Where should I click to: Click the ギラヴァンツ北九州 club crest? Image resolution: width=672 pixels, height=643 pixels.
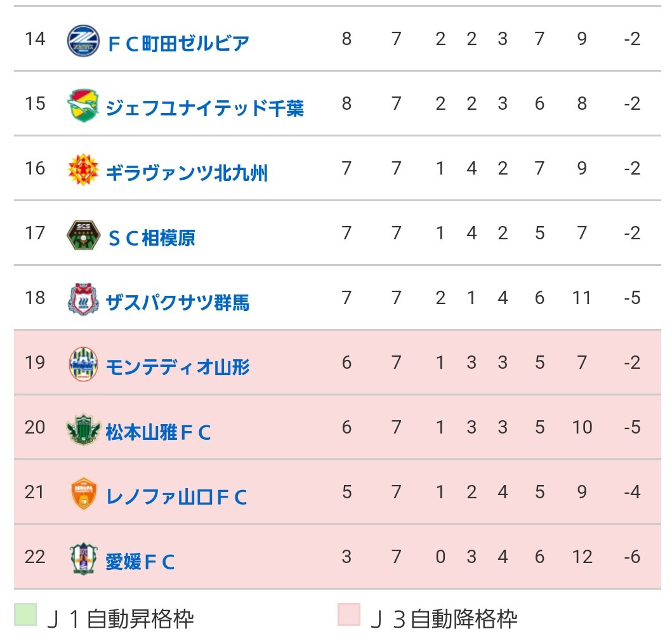pos(83,170)
